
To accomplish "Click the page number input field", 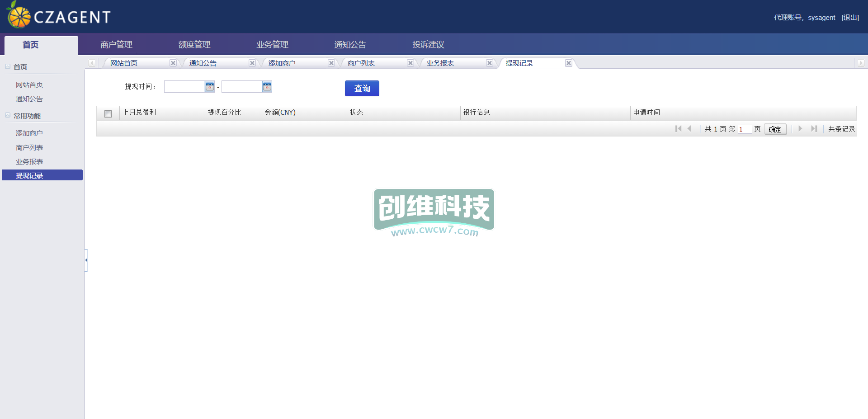I will click(x=745, y=129).
